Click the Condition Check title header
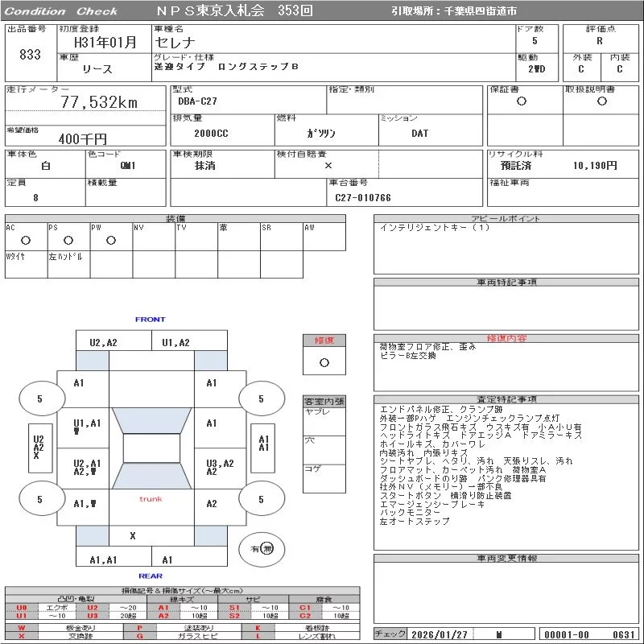Viewport: 644px width, 644px height. 61,11
